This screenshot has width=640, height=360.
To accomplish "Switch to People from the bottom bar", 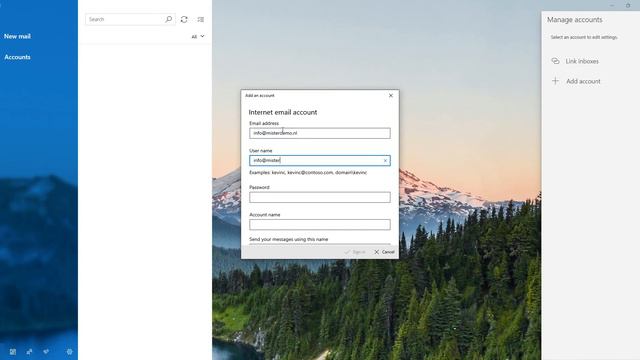I will [29, 351].
